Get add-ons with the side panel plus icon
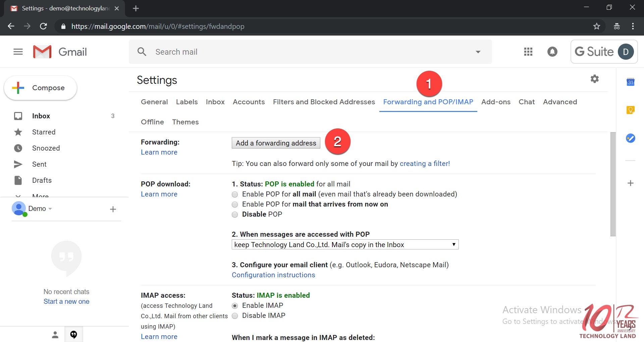The height and width of the screenshot is (342, 644). 631,183
